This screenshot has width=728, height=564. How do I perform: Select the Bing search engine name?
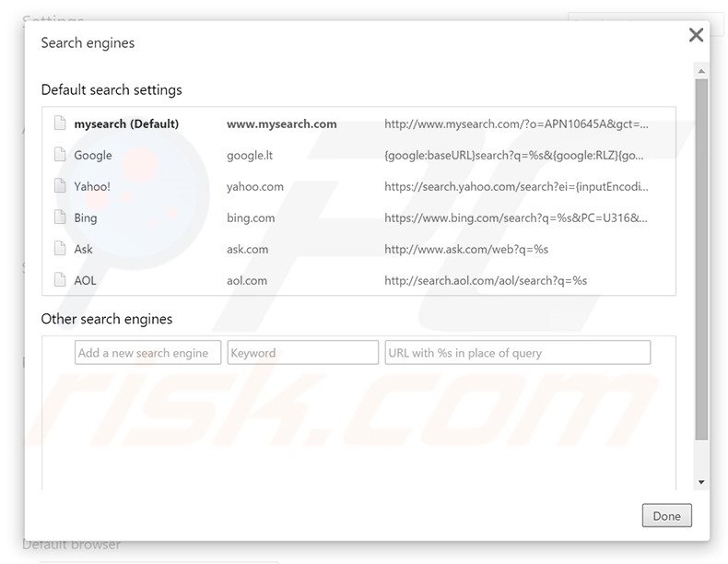(x=86, y=217)
